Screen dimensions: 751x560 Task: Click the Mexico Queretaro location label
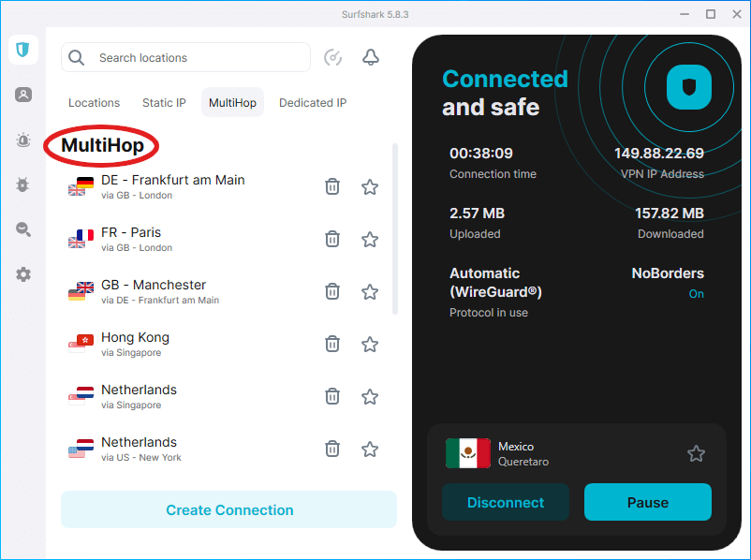pos(523,453)
